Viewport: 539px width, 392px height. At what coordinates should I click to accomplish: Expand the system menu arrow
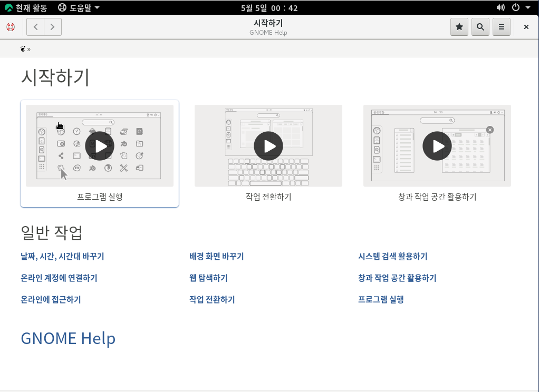pyautogui.click(x=527, y=7)
